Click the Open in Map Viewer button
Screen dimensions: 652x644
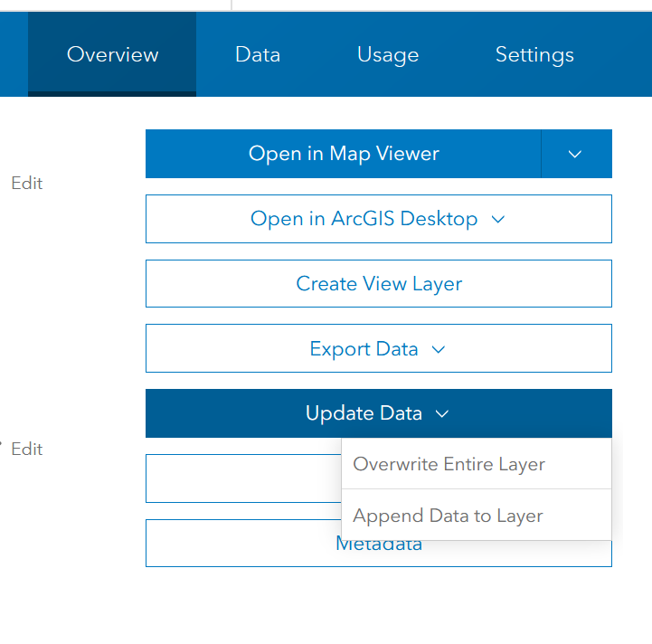344,154
